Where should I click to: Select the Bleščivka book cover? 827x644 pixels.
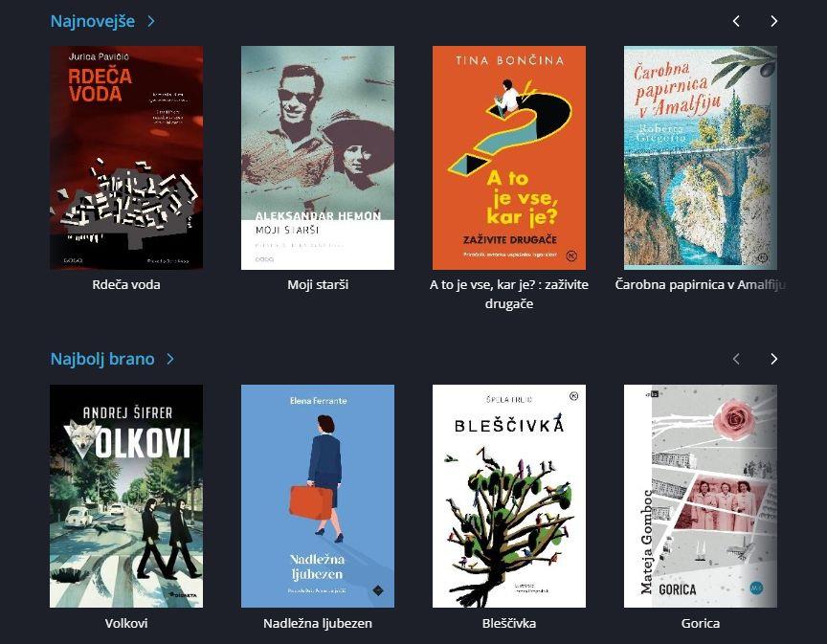point(509,496)
